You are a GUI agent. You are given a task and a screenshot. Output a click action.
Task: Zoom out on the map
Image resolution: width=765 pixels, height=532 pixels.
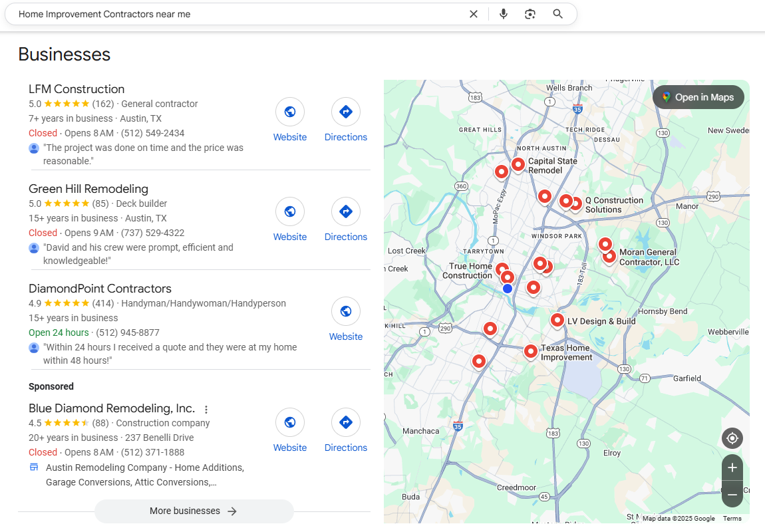(732, 495)
